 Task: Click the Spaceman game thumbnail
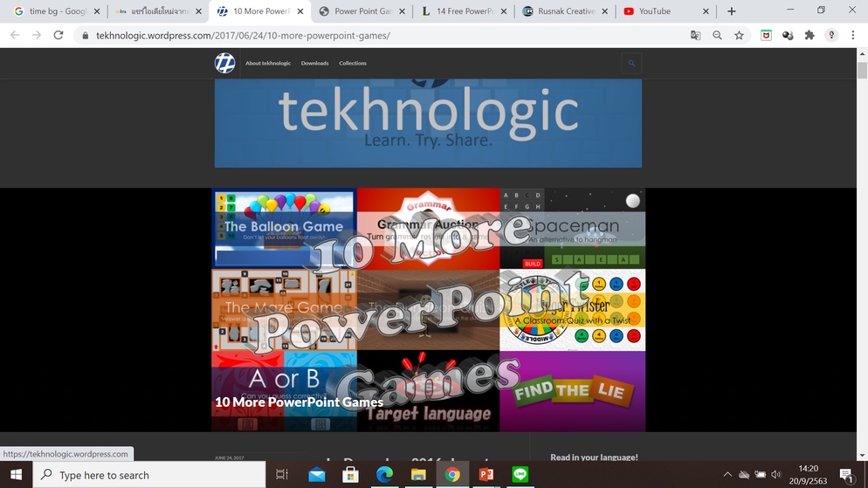click(x=572, y=228)
